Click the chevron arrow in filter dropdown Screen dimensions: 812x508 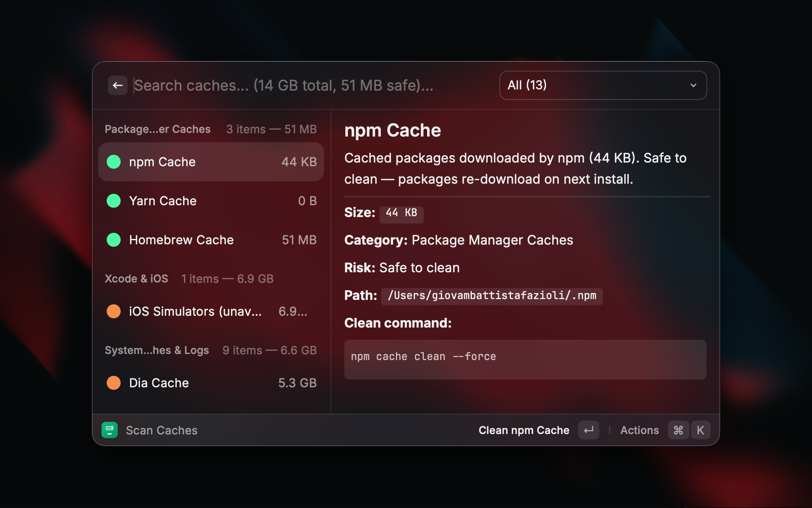pyautogui.click(x=693, y=85)
